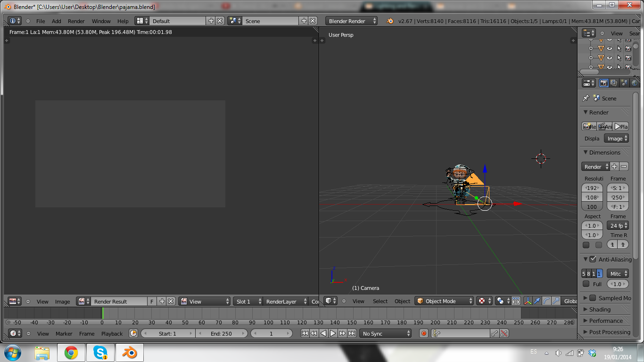Viewport: 644px width, 362px height.
Task: Select anti-aliasing sample count 5
Action: click(584, 273)
